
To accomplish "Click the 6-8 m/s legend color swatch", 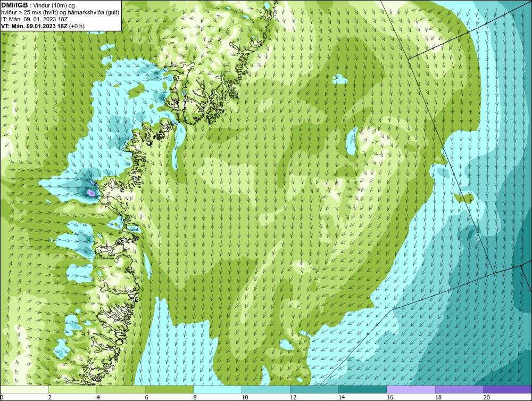I will [169, 389].
